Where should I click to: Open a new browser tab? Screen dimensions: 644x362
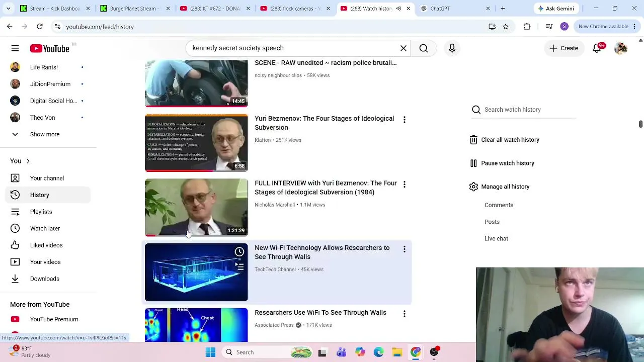point(503,9)
